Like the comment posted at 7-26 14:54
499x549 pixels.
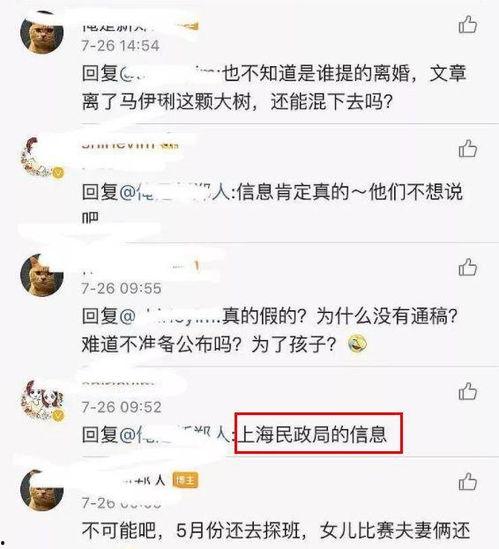pyautogui.click(x=468, y=25)
